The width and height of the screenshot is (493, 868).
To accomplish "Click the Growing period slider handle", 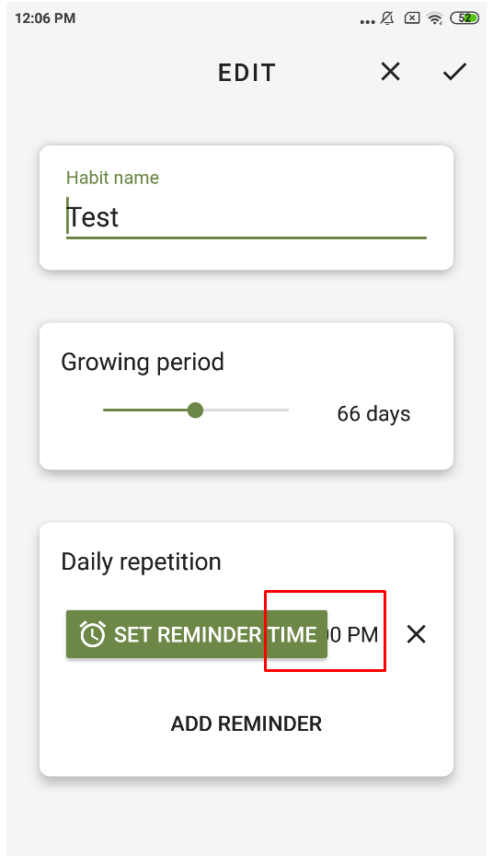I will 195,411.
